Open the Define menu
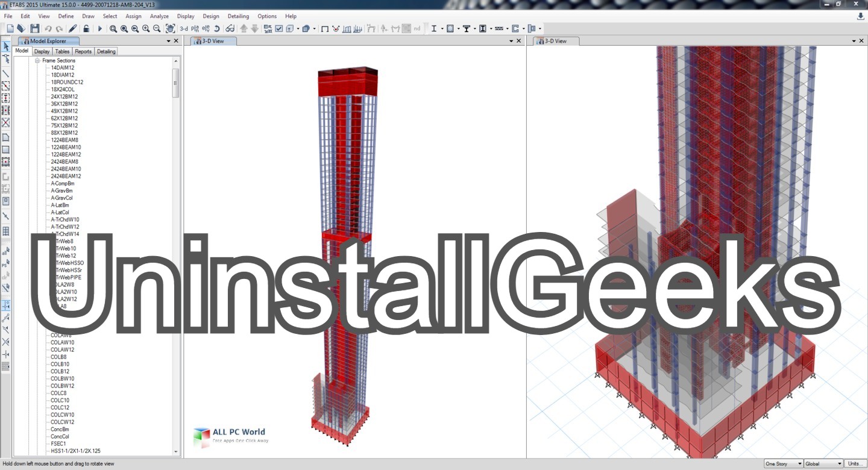868x470 pixels. pyautogui.click(x=66, y=16)
